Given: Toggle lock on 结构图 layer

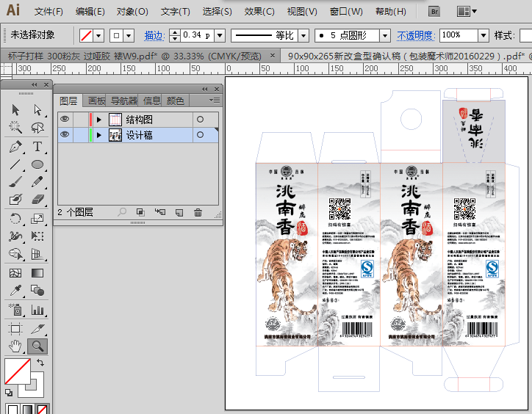Looking at the screenshot, I should pyautogui.click(x=81, y=119).
